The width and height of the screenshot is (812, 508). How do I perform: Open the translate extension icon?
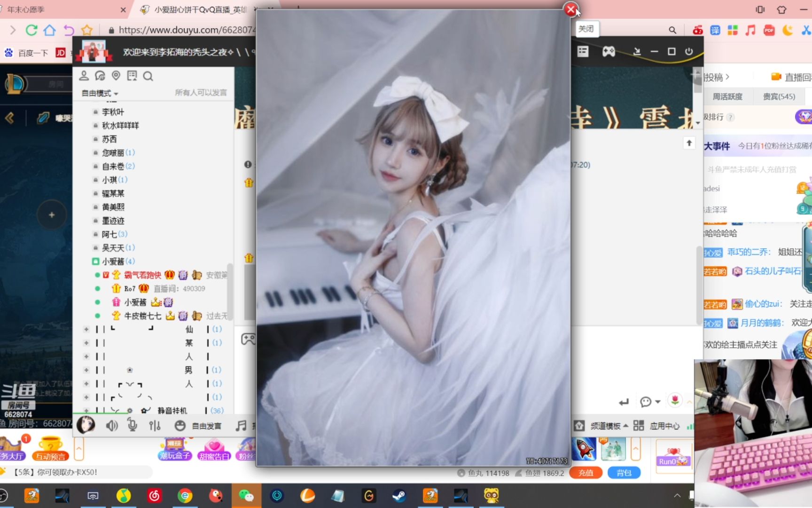[x=715, y=30]
